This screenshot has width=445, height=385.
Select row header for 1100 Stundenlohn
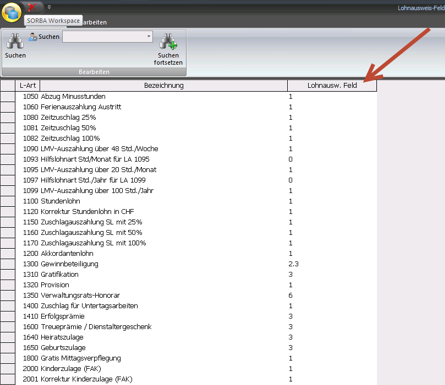point(8,201)
